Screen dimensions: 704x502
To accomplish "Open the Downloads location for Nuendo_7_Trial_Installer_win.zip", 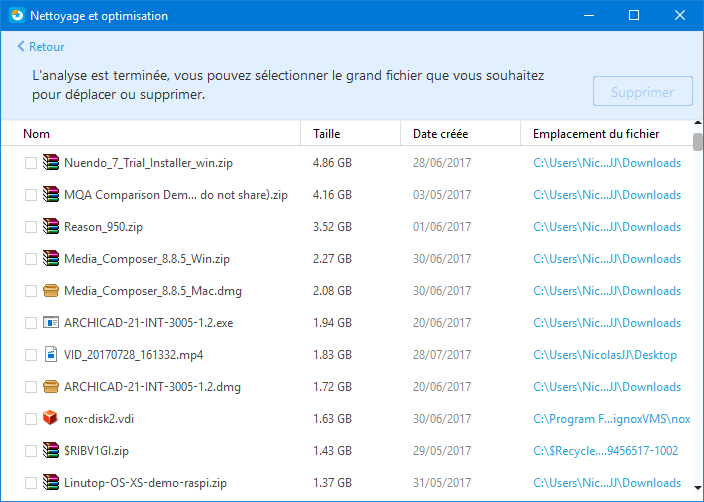I will (607, 163).
